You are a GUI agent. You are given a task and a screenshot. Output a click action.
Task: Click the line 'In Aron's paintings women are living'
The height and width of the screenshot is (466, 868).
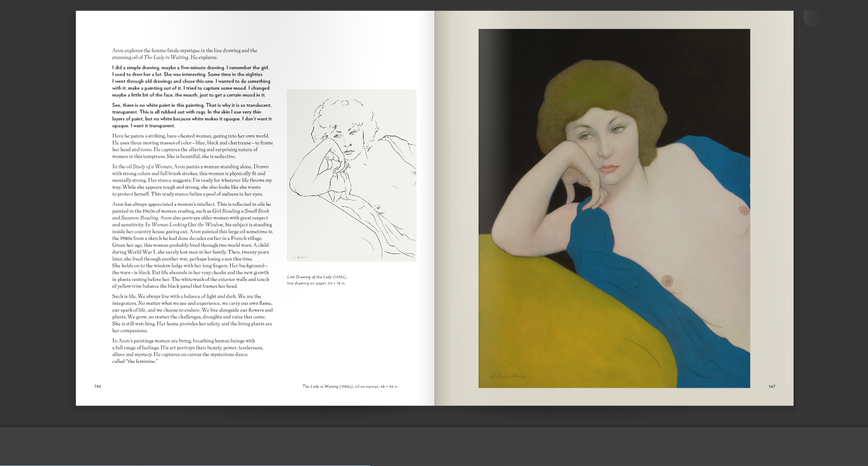[x=183, y=341]
